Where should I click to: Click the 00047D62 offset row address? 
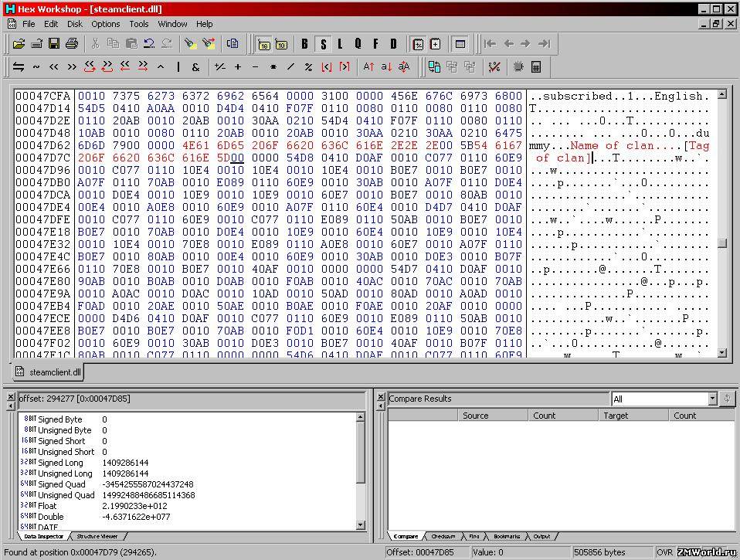[x=43, y=146]
